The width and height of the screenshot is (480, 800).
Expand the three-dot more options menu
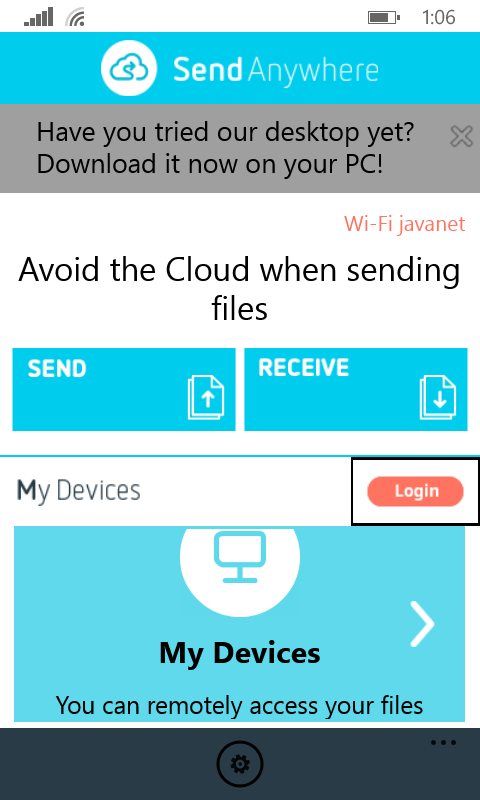443,742
